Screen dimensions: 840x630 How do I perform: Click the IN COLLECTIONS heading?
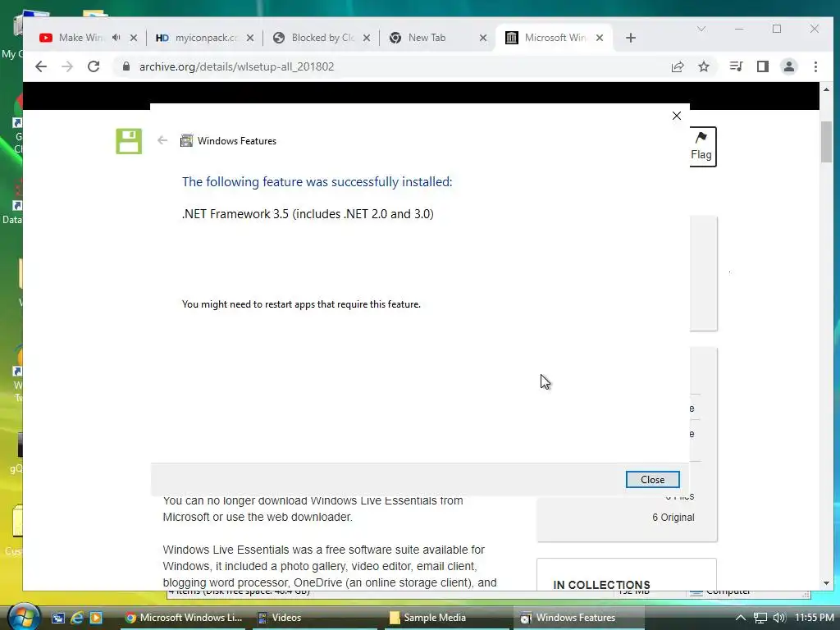(x=601, y=585)
